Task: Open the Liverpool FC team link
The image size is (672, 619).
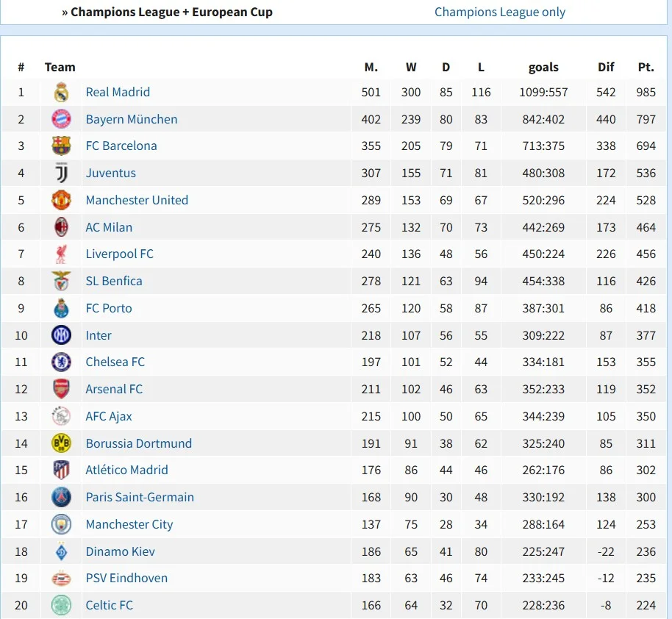Action: [119, 254]
